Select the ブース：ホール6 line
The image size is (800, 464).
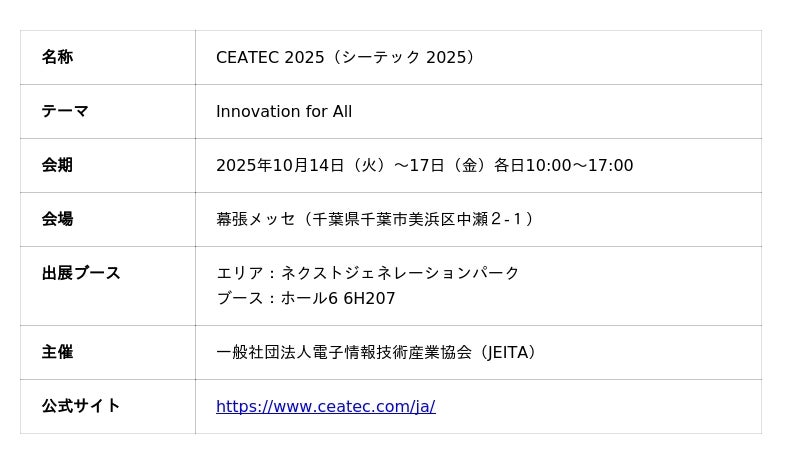[x=277, y=299]
